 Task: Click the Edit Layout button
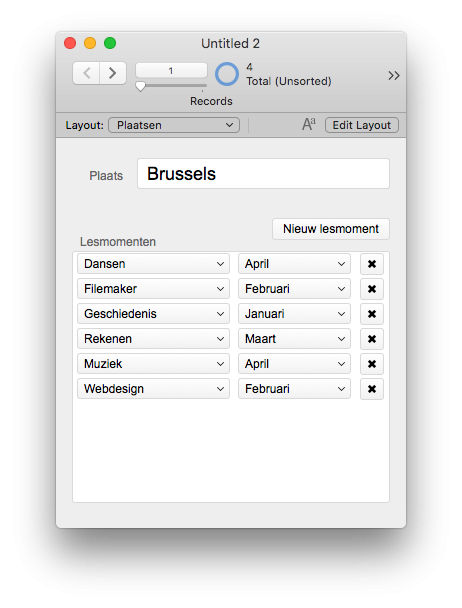362,125
